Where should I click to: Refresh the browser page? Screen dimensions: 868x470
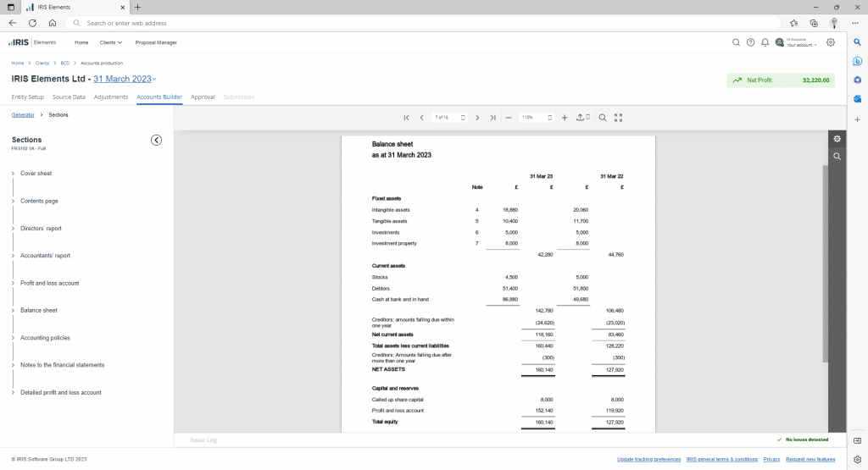(x=33, y=23)
